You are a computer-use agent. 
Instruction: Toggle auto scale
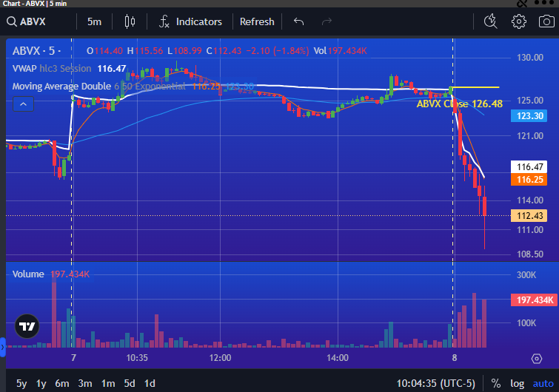coord(543,383)
